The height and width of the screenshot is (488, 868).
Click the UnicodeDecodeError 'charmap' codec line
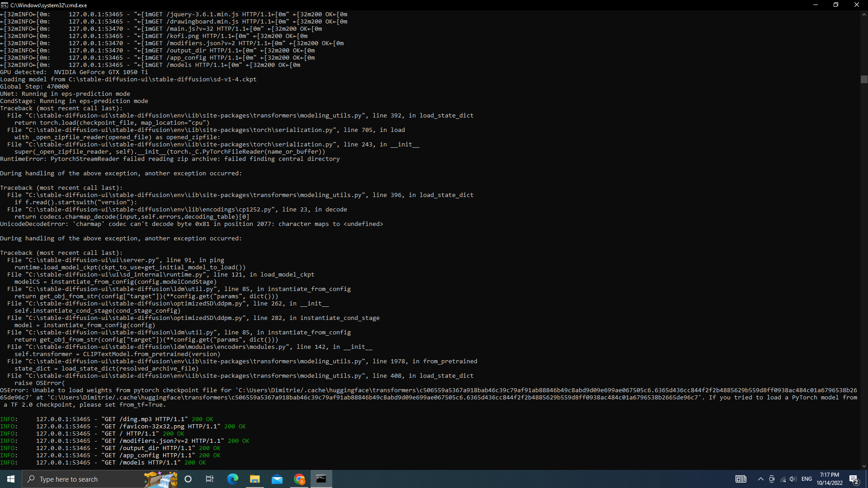point(192,224)
